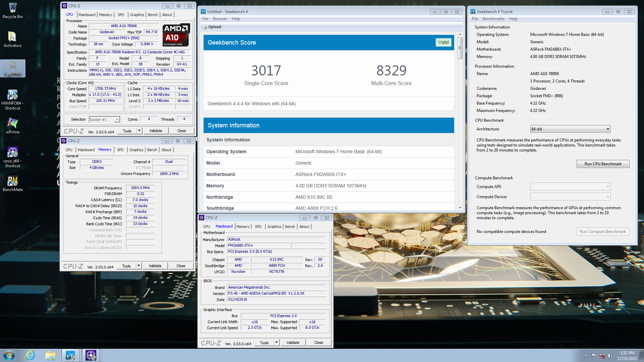Image resolution: width=644 pixels, height=362 pixels.
Task: Open the cpuz_x64 shortcut icon
Action: (x=12, y=157)
